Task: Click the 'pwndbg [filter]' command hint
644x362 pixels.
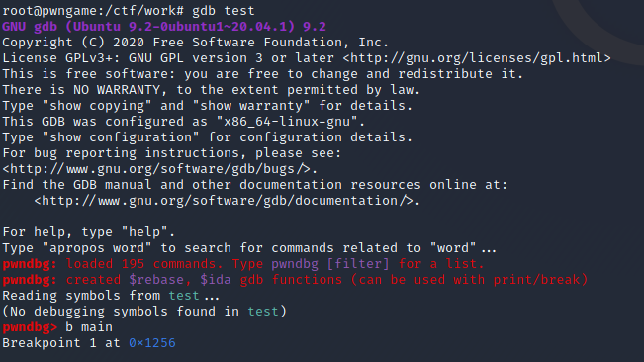Action: click(x=329, y=264)
